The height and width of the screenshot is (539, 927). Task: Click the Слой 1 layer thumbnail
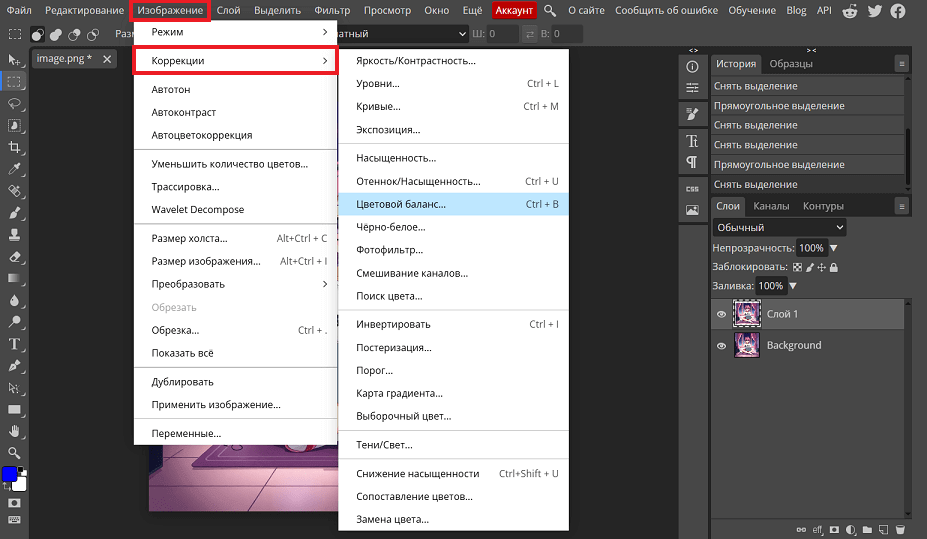pos(747,314)
